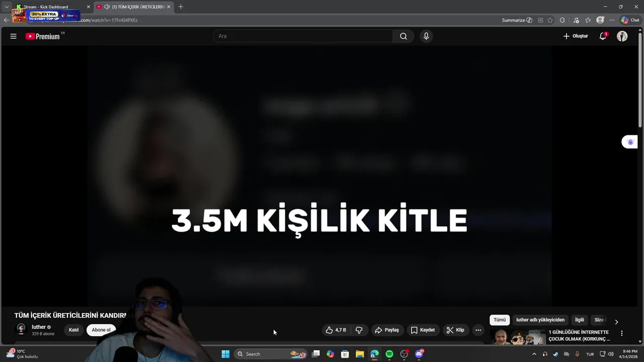This screenshot has width=644, height=362.
Task: Switch to Stream - Kick Dashboard tab
Action: click(x=46, y=7)
